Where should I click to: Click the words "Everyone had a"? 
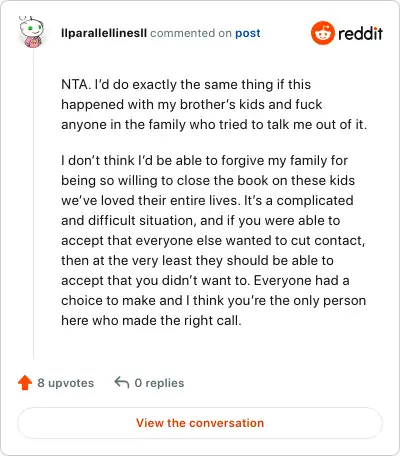coord(302,280)
